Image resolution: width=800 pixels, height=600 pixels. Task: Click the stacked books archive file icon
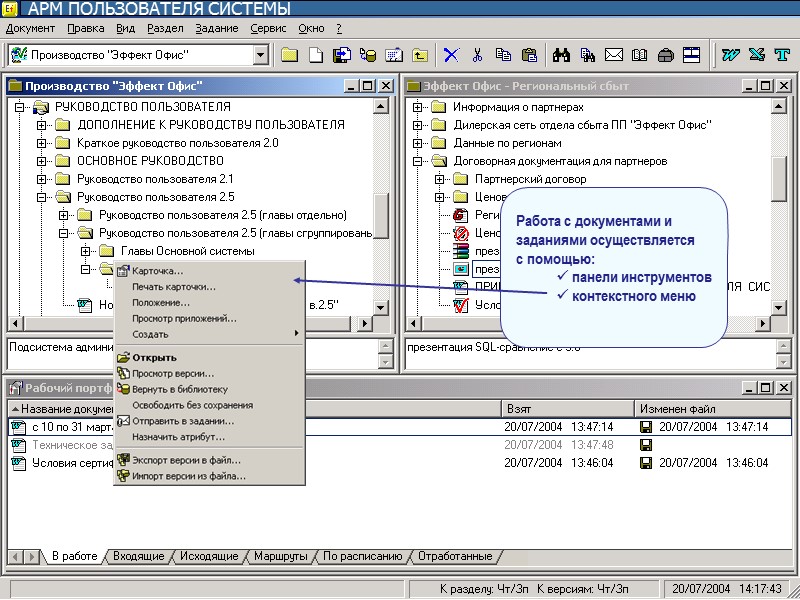(461, 251)
